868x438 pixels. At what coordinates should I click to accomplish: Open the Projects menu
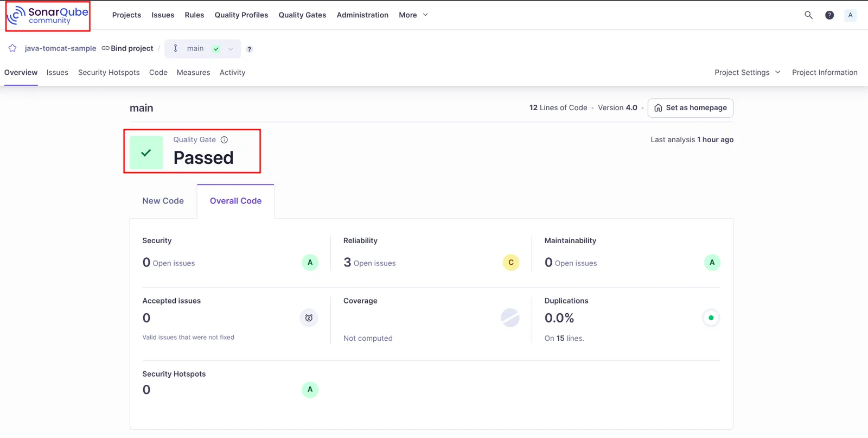tap(126, 15)
